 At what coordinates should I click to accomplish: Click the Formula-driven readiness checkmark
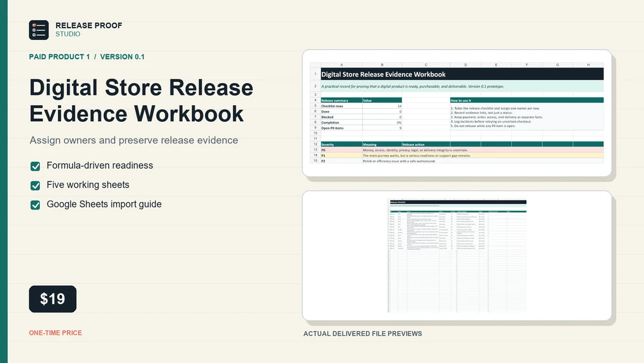[x=35, y=166]
